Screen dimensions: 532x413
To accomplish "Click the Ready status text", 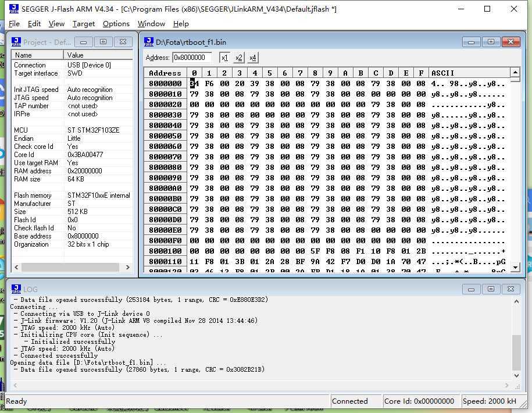I will [16, 401].
